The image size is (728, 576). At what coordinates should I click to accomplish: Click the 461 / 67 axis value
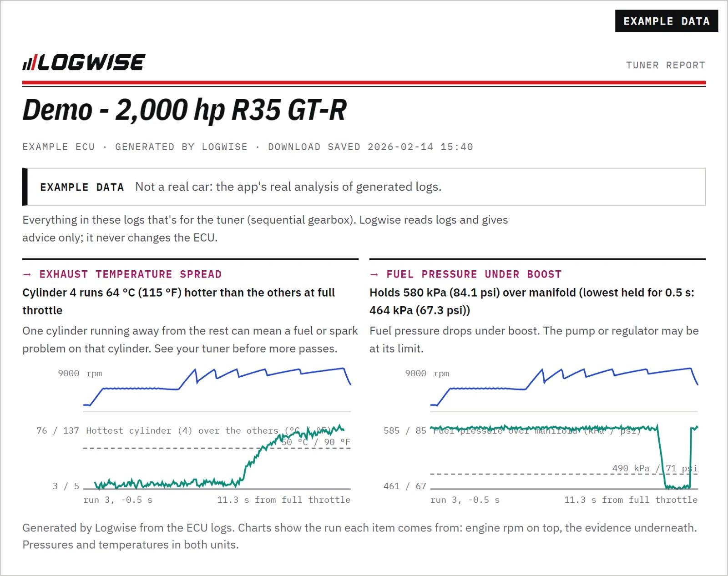405,486
